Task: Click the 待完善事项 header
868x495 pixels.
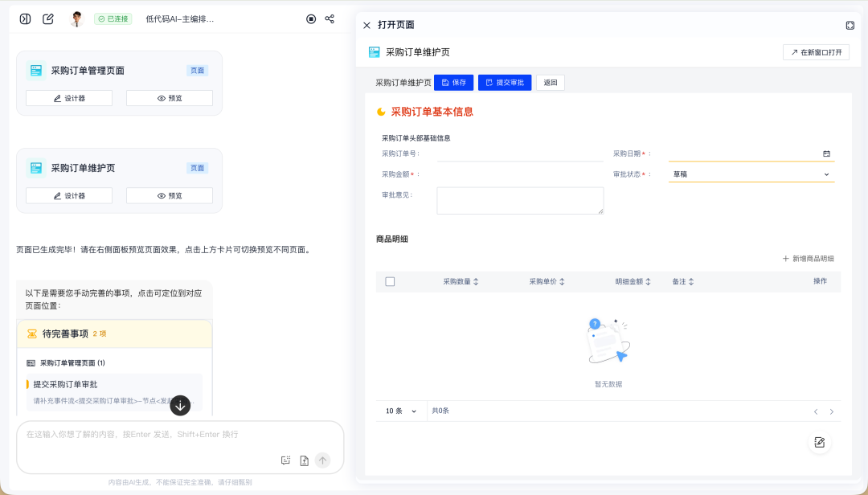Action: pos(115,333)
